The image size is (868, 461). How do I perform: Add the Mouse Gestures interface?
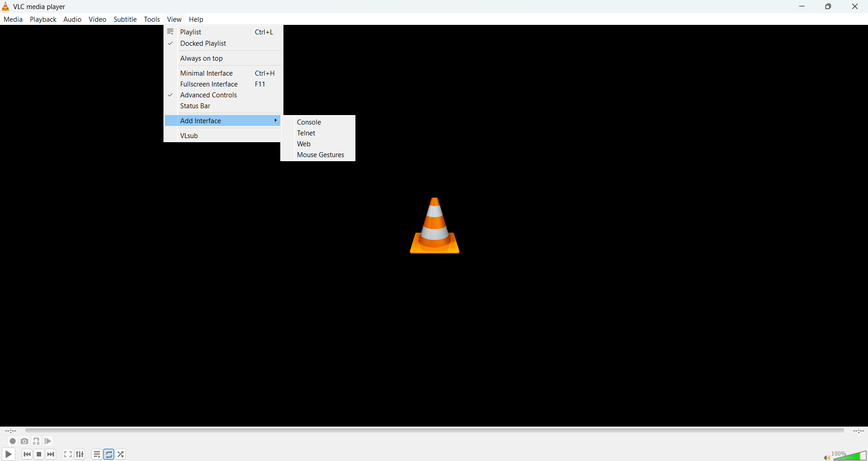click(x=318, y=155)
